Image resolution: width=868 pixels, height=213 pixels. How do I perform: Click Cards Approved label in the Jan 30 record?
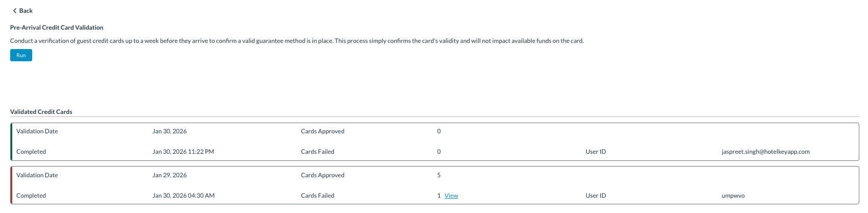click(x=323, y=131)
